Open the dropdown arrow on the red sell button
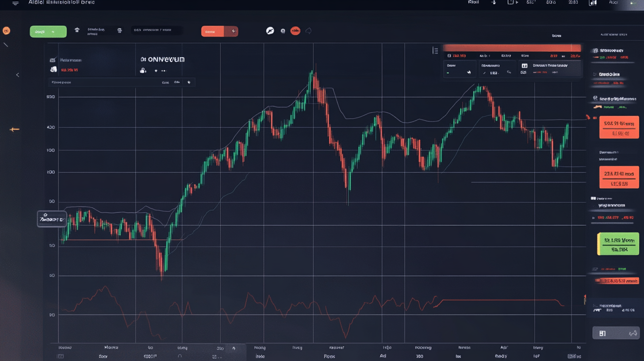644x361 pixels. pos(234,31)
